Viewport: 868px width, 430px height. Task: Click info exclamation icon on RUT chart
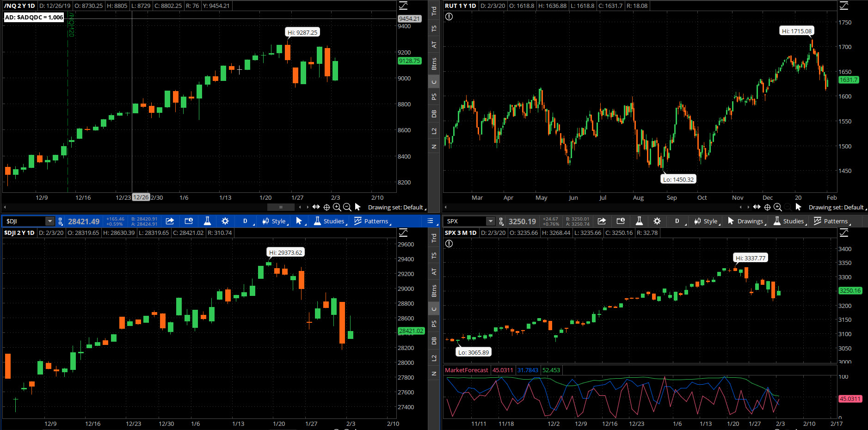pos(449,17)
